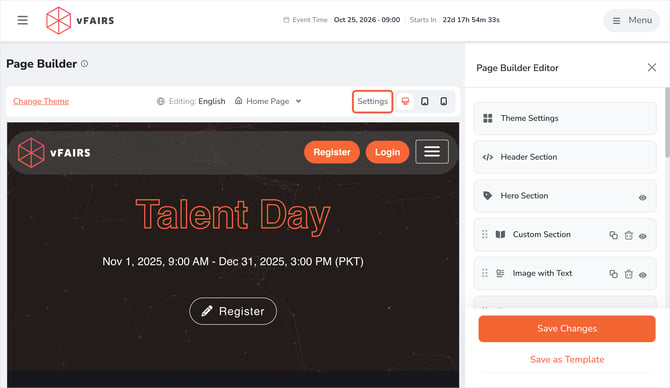Viewport: 670px width, 388px height.
Task: Click the home icon beside Home Page
Action: click(238, 101)
